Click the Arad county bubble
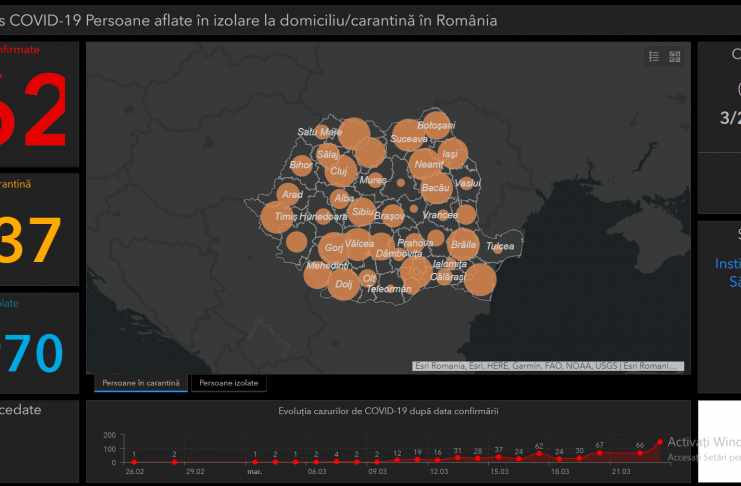This screenshot has height=486, width=741. tap(292, 194)
